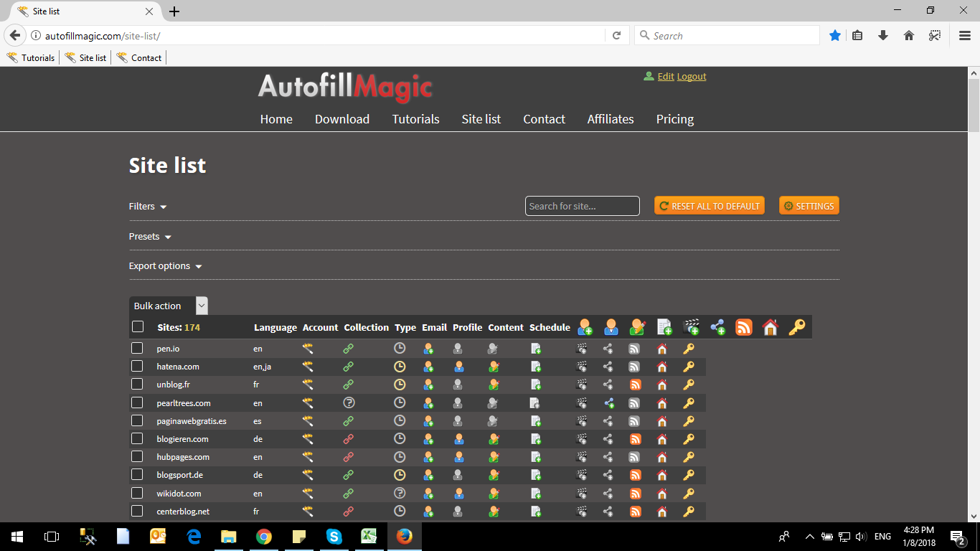This screenshot has width=980, height=551.
Task: Expand the Filters section
Action: (x=148, y=207)
